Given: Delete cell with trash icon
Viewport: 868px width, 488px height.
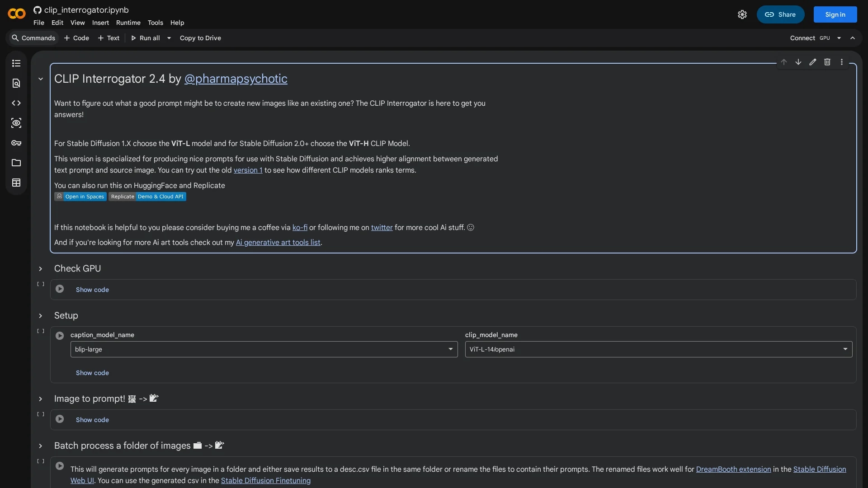Looking at the screenshot, I should (x=827, y=62).
